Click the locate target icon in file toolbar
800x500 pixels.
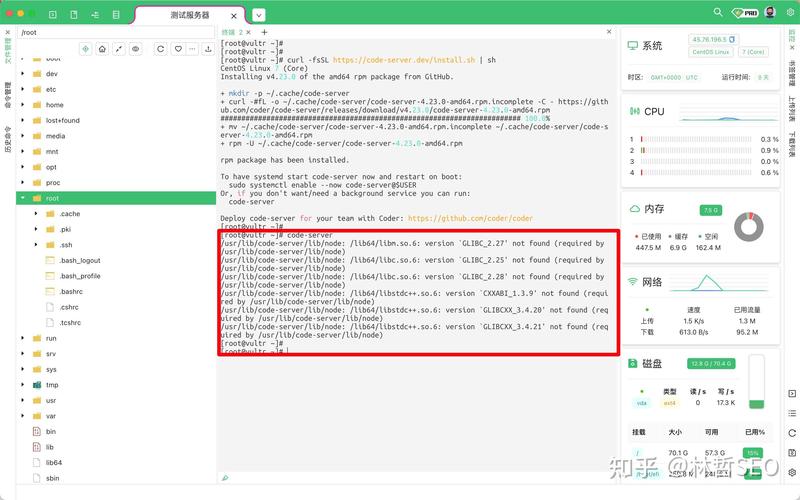84,48
